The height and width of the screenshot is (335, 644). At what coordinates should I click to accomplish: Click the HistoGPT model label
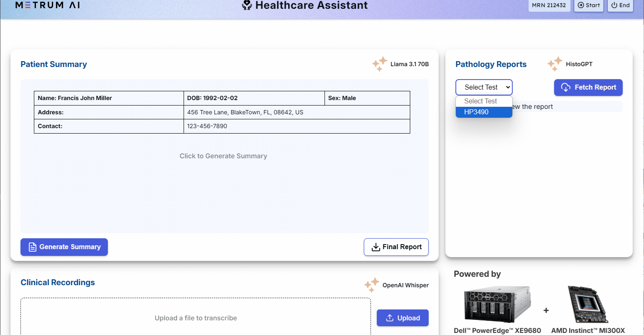click(579, 64)
